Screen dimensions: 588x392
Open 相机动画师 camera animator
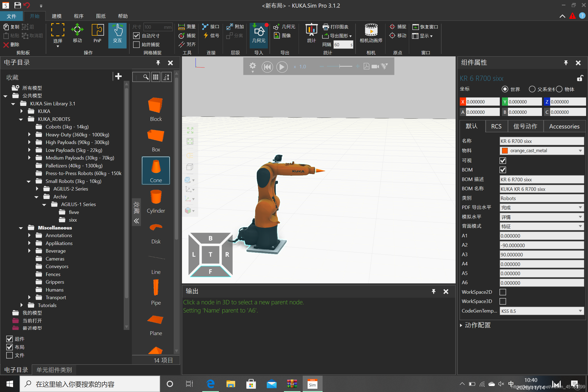371,33
